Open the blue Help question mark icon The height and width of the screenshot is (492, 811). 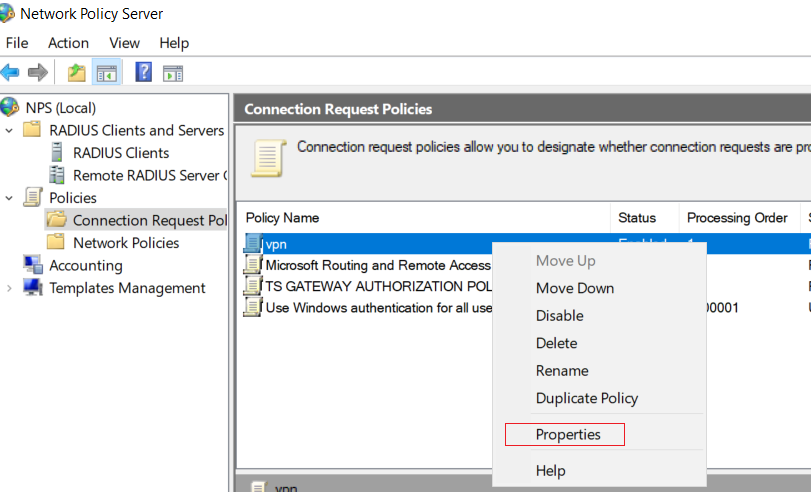143,72
